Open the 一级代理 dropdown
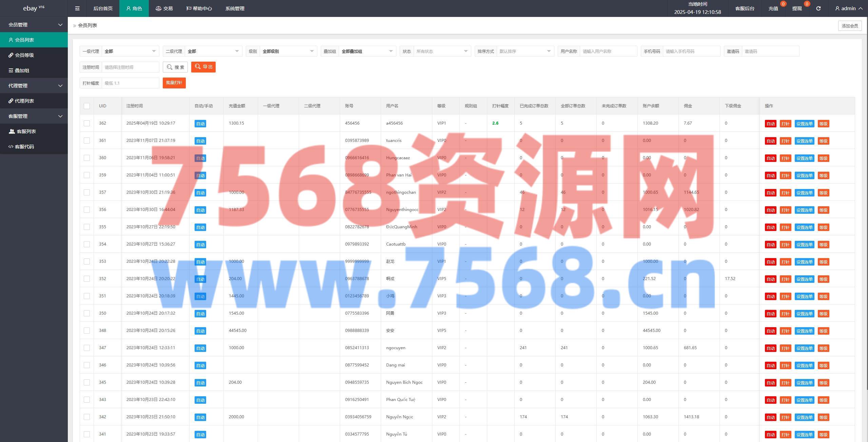The width and height of the screenshot is (868, 442). click(x=131, y=51)
